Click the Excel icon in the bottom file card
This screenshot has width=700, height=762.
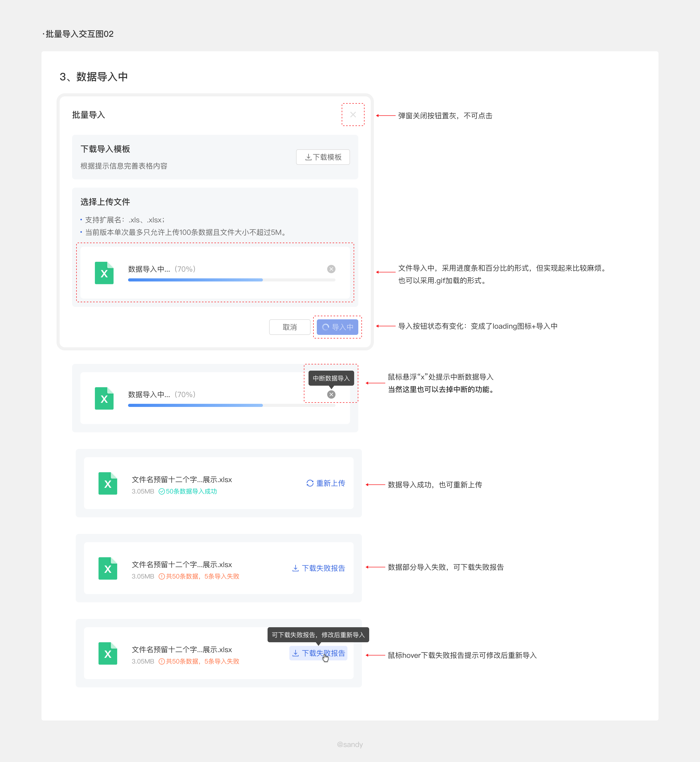pos(108,653)
